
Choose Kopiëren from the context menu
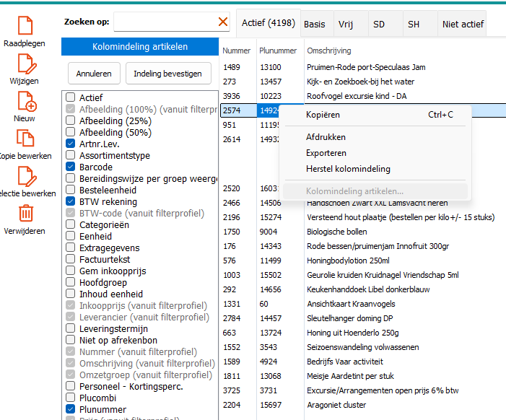323,115
